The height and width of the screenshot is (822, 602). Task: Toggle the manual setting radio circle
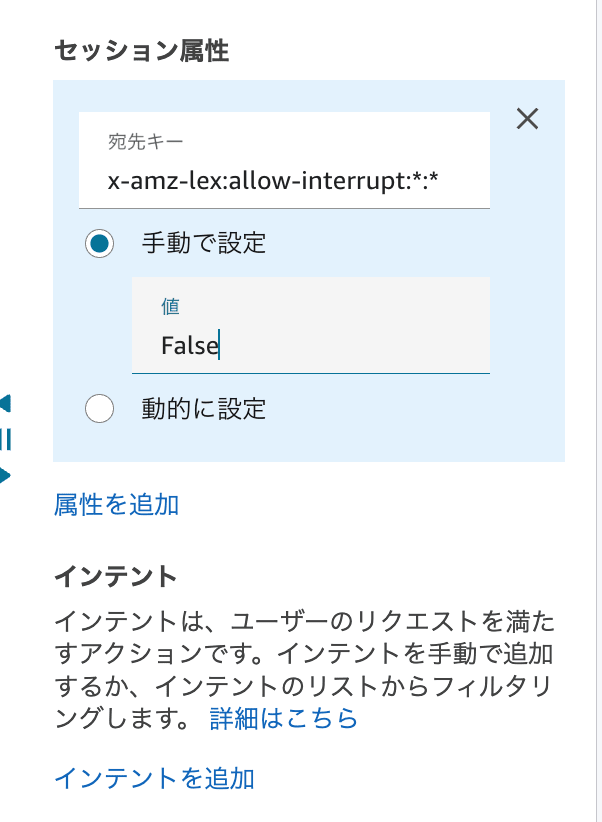[100, 243]
